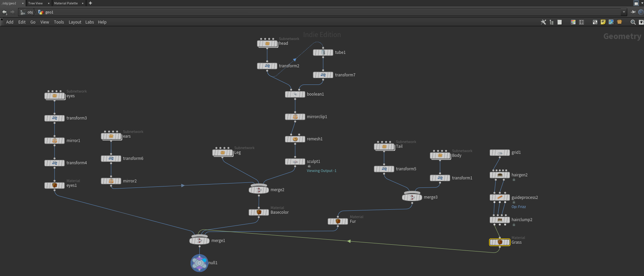This screenshot has height=276, width=644.
Task: Click the network box creation icon
Action: tap(595, 22)
